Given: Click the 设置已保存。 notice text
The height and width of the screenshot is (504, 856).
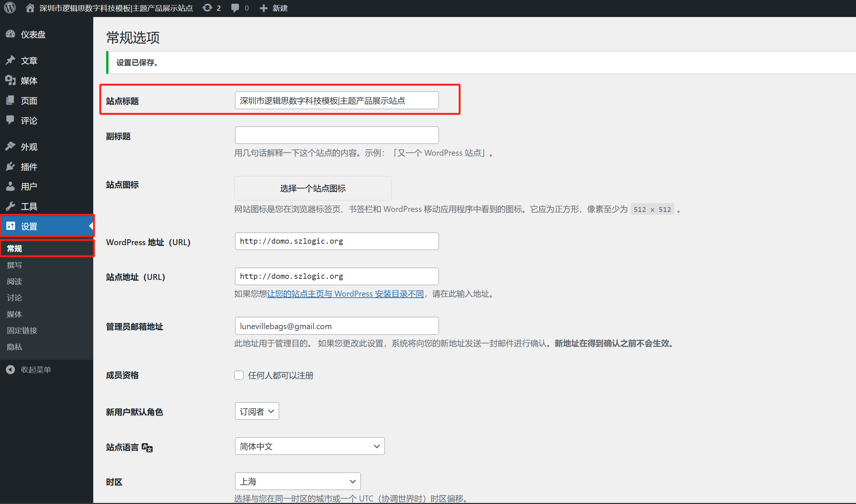Looking at the screenshot, I should pyautogui.click(x=137, y=63).
